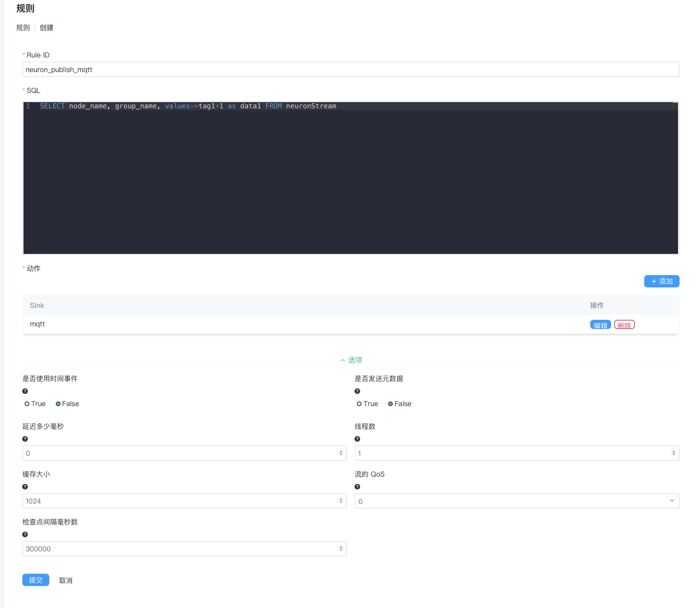Focus the 缓存大小 field showing 1024
This screenshot has width=700, height=608.
click(184, 501)
